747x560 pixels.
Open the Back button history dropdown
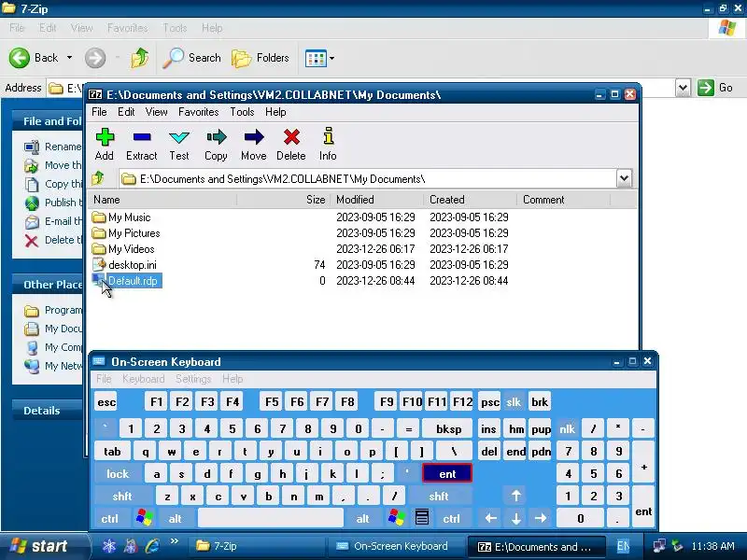[69, 58]
